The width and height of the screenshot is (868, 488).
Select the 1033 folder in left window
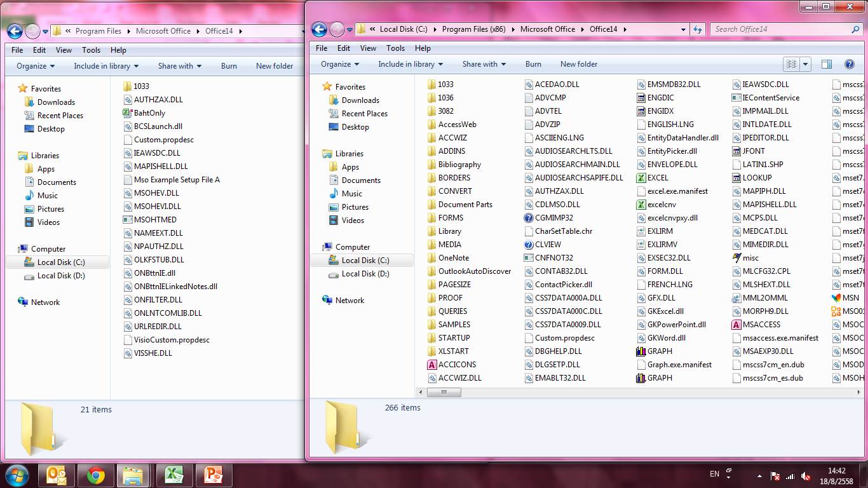click(136, 86)
